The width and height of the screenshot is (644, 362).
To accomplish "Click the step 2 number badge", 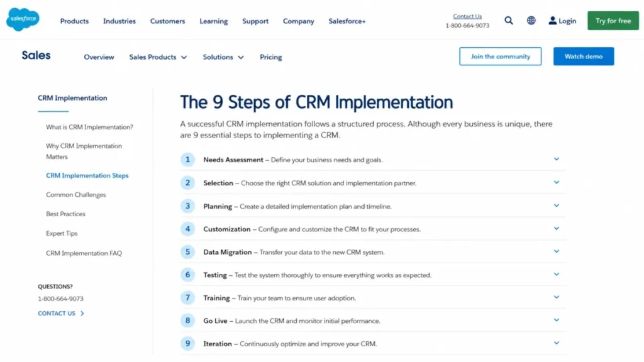I will (x=187, y=183).
